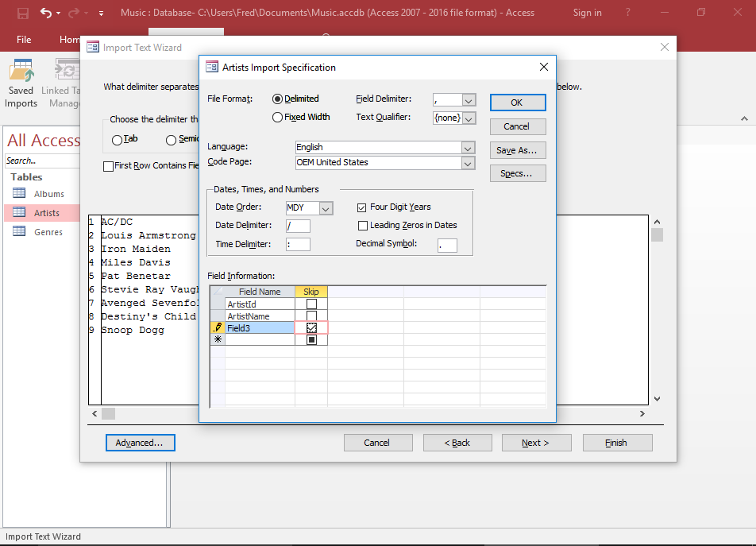Screen dimensions: 756x546
Task: Click the Decimal Symbol input field
Action: [x=447, y=246]
